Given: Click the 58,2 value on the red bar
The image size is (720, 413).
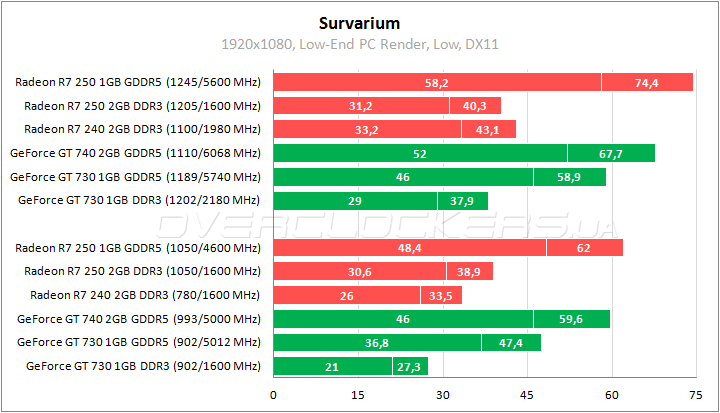Looking at the screenshot, I should click(x=436, y=83).
